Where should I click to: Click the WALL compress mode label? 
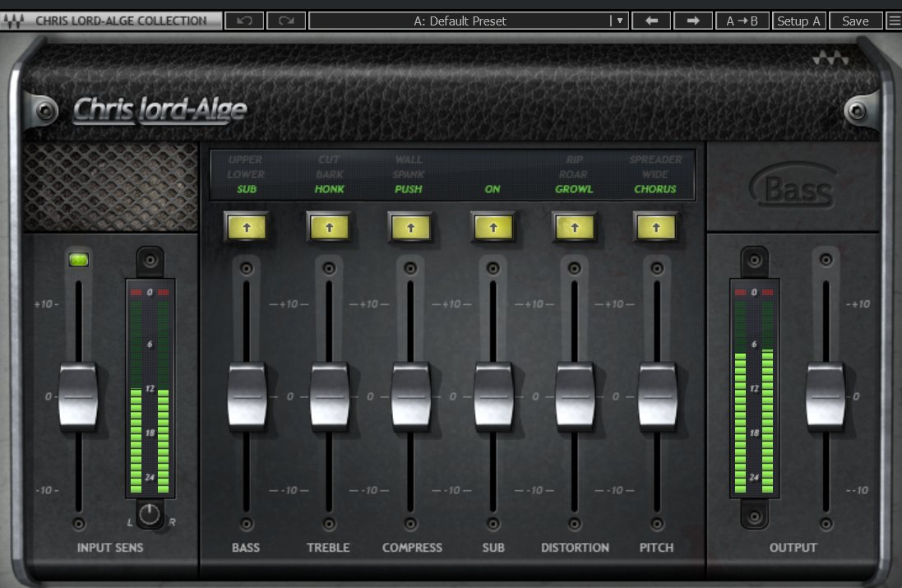coord(409,160)
